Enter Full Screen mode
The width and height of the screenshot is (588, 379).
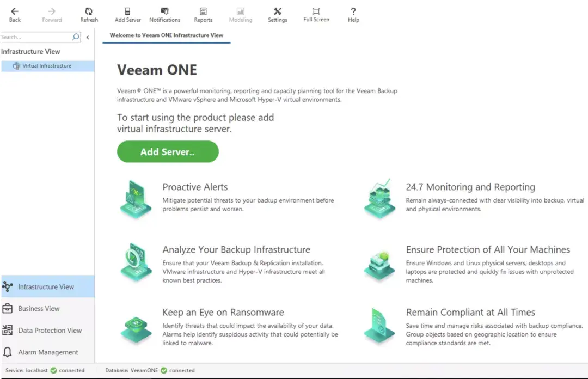tap(316, 14)
